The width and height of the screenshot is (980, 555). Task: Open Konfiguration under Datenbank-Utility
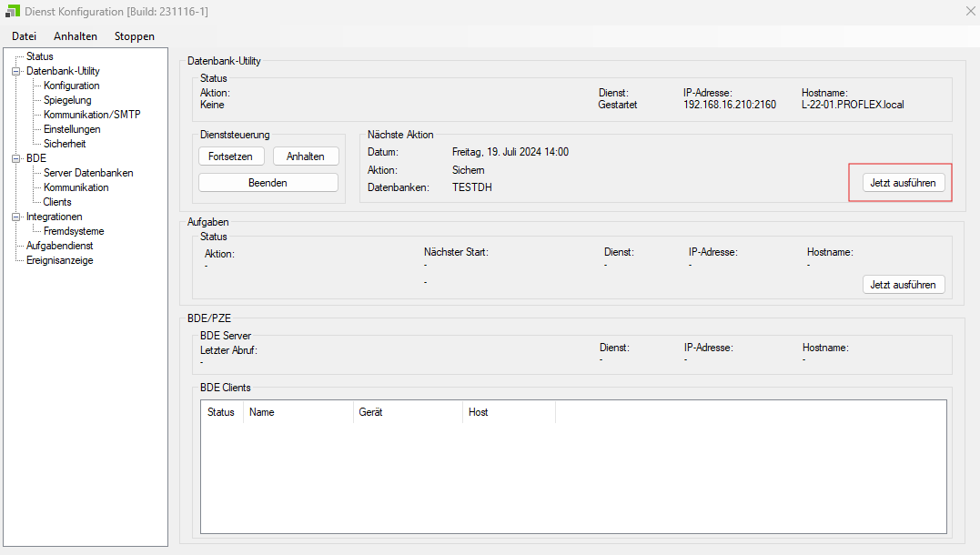(71, 86)
